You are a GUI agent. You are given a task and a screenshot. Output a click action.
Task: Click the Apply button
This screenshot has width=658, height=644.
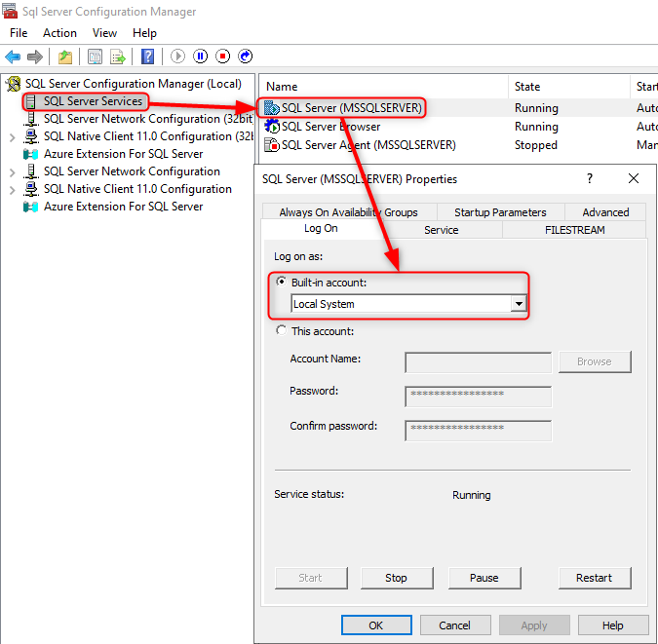point(534,625)
